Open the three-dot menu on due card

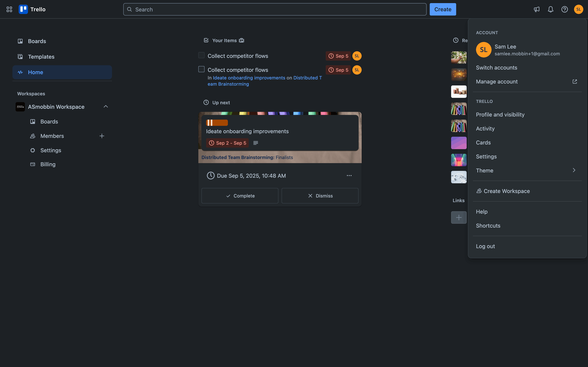(349, 176)
